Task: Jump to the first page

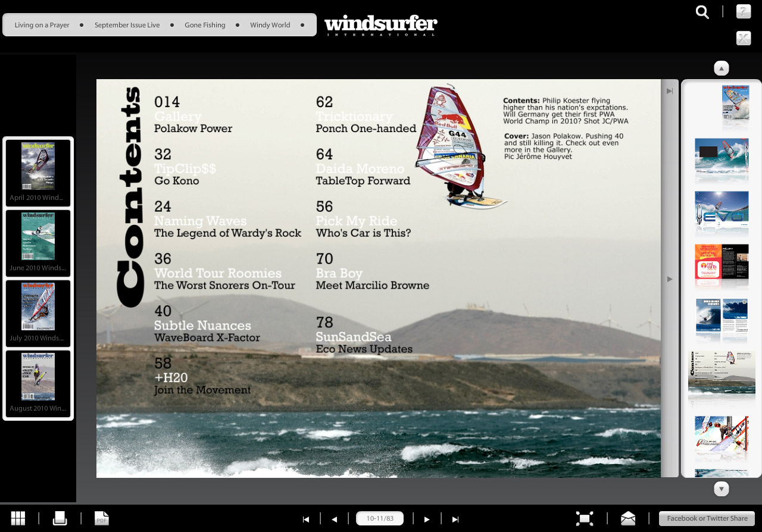Action: 306,519
